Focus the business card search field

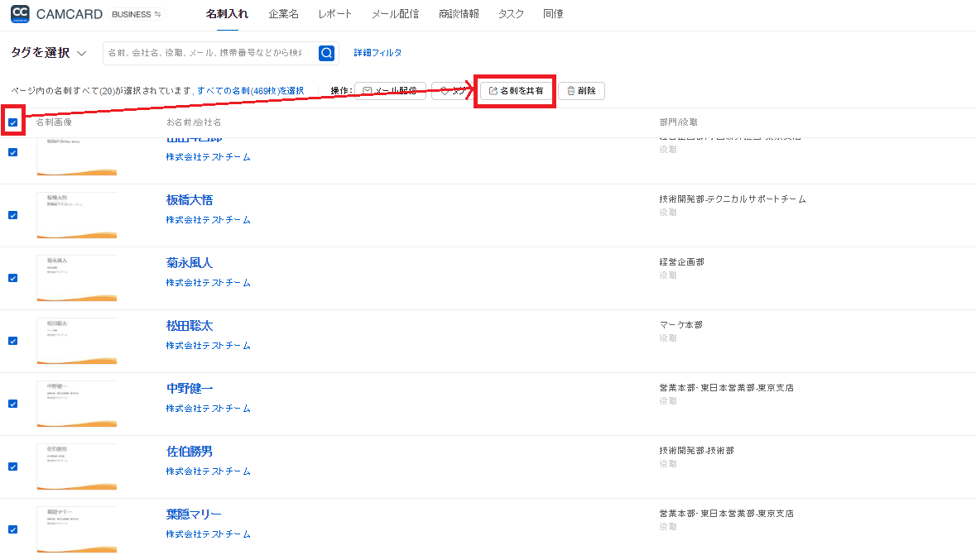tap(209, 53)
